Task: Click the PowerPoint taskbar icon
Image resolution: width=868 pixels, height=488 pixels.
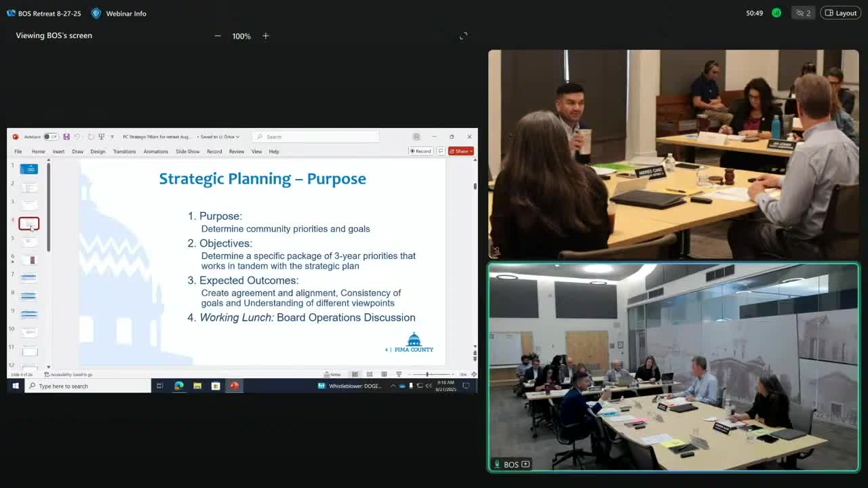Action: 234,386
